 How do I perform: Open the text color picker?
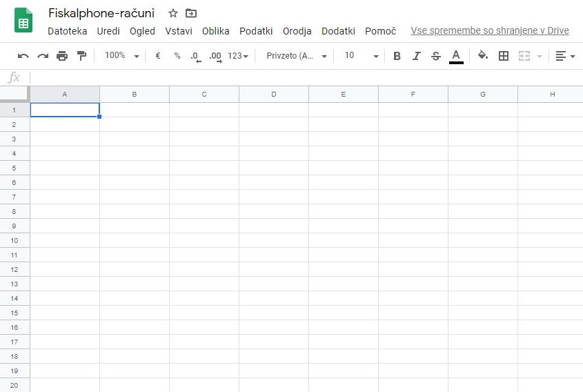(456, 57)
